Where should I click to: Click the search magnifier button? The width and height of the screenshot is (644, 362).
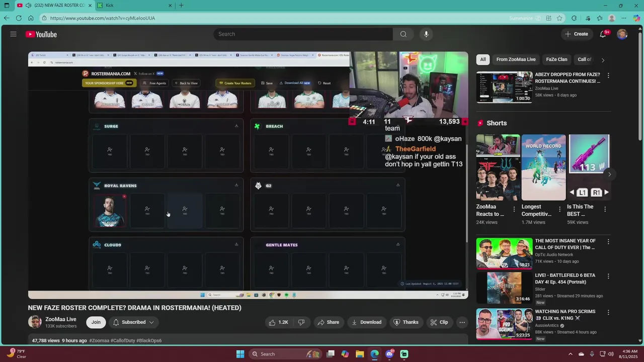pyautogui.click(x=403, y=34)
